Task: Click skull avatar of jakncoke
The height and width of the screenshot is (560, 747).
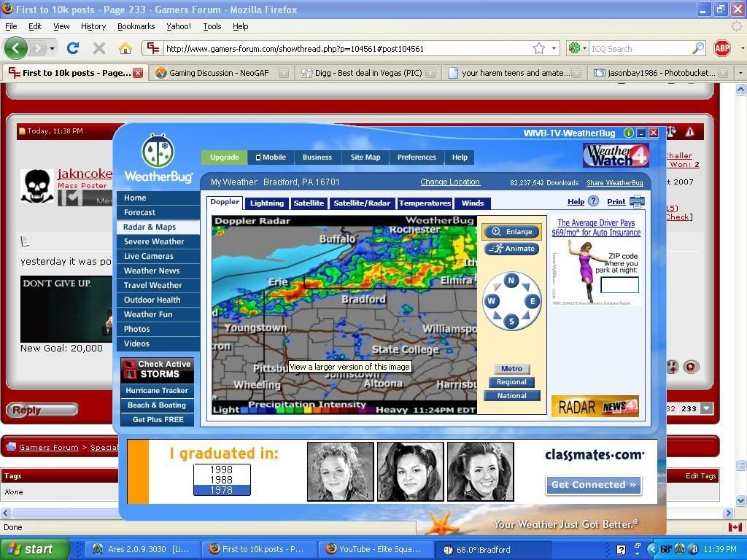Action: coord(36,186)
